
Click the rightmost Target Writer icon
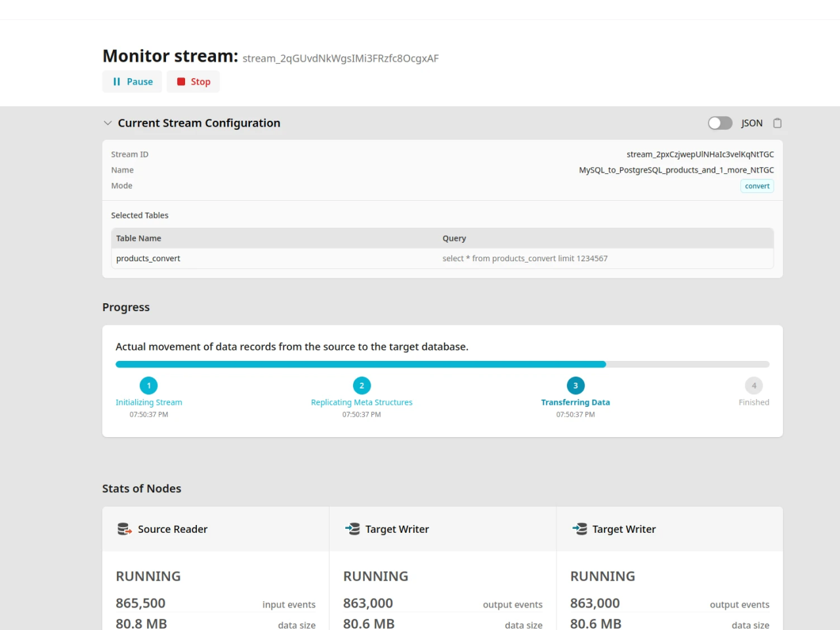click(579, 529)
